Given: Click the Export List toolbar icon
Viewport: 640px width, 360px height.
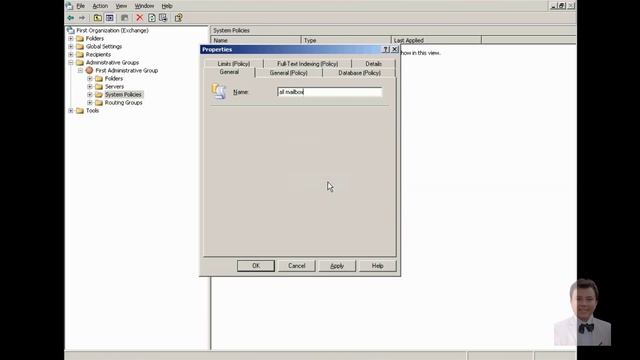Looking at the screenshot, I should coord(163,18).
